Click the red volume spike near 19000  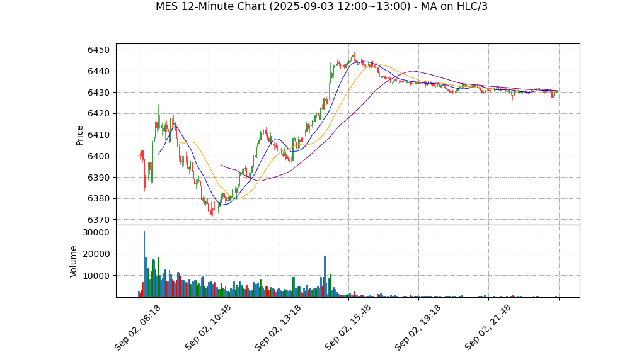325,276
